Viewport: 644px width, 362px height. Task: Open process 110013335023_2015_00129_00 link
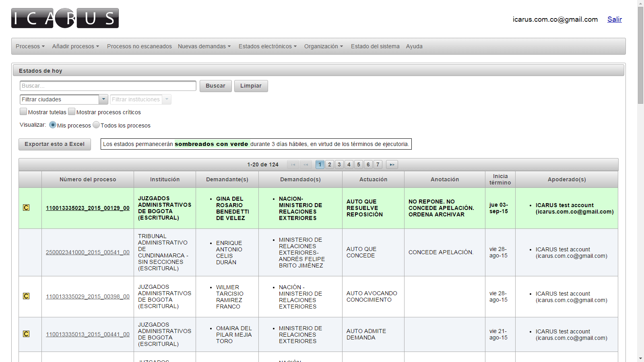tap(88, 208)
